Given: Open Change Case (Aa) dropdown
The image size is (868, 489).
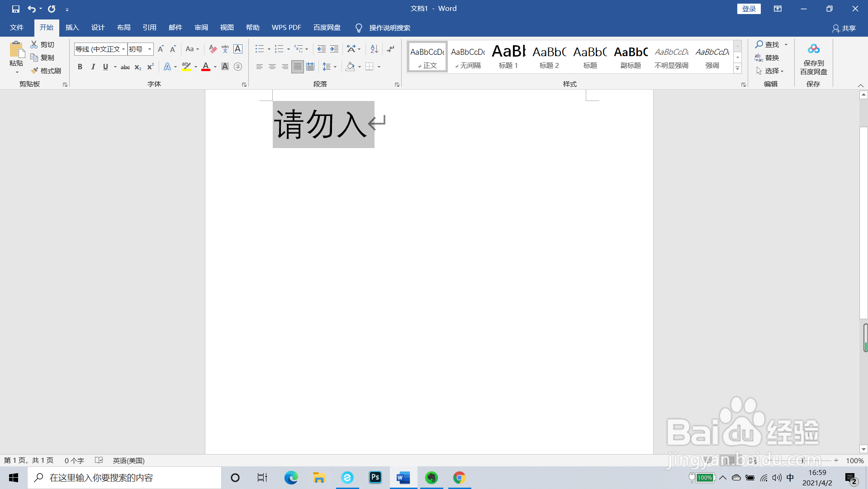Looking at the screenshot, I should 192,49.
